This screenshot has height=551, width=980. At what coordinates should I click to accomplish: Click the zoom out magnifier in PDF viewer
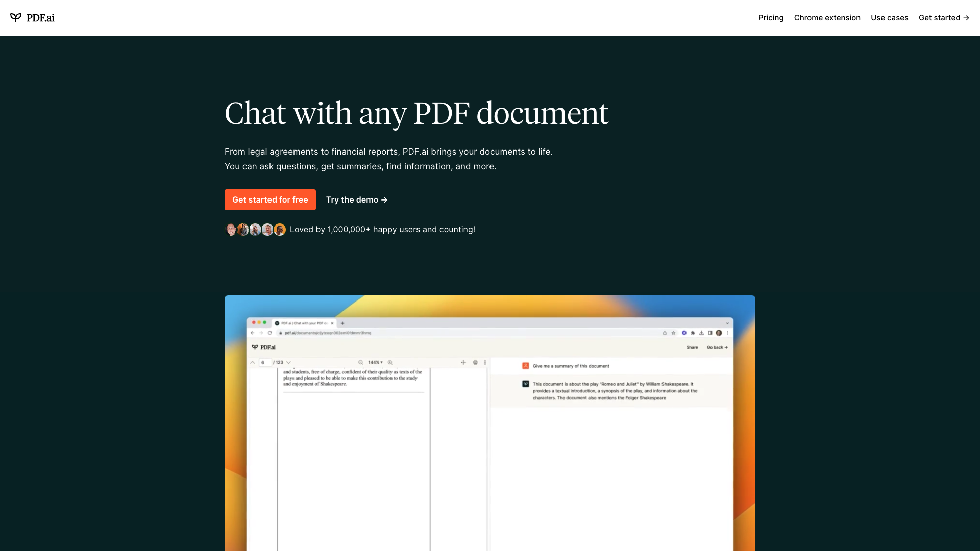point(361,363)
